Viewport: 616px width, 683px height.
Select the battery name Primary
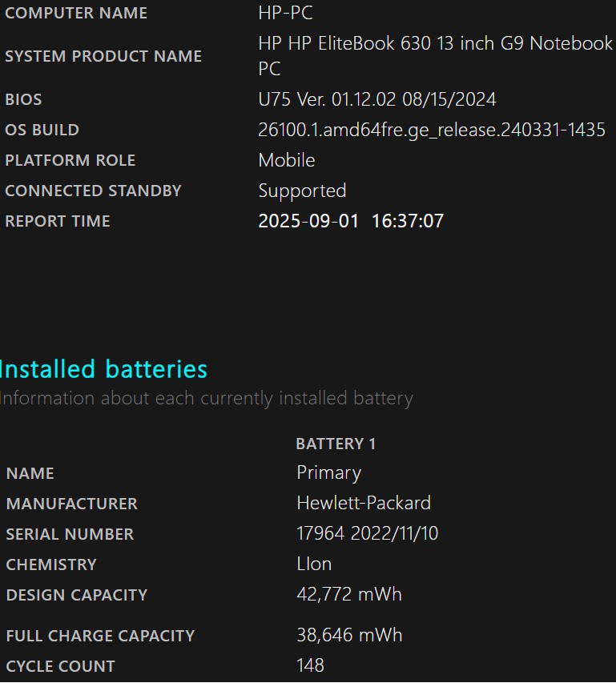coord(328,473)
